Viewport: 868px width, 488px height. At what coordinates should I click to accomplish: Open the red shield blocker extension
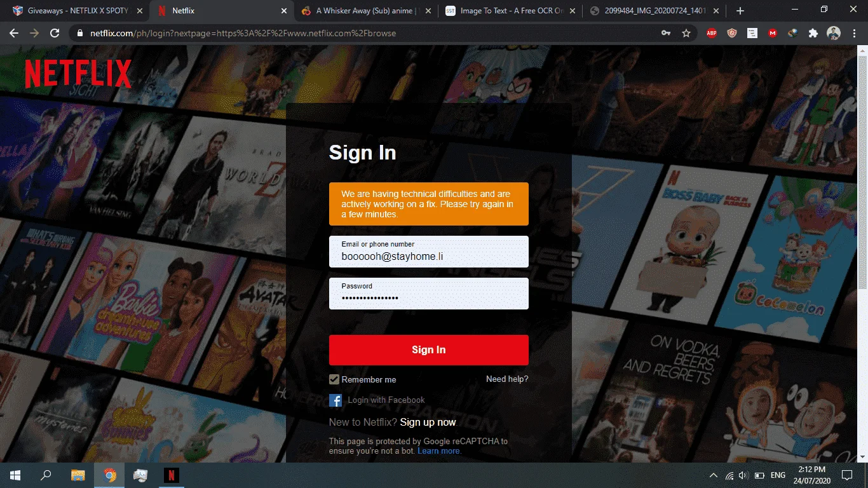[732, 33]
